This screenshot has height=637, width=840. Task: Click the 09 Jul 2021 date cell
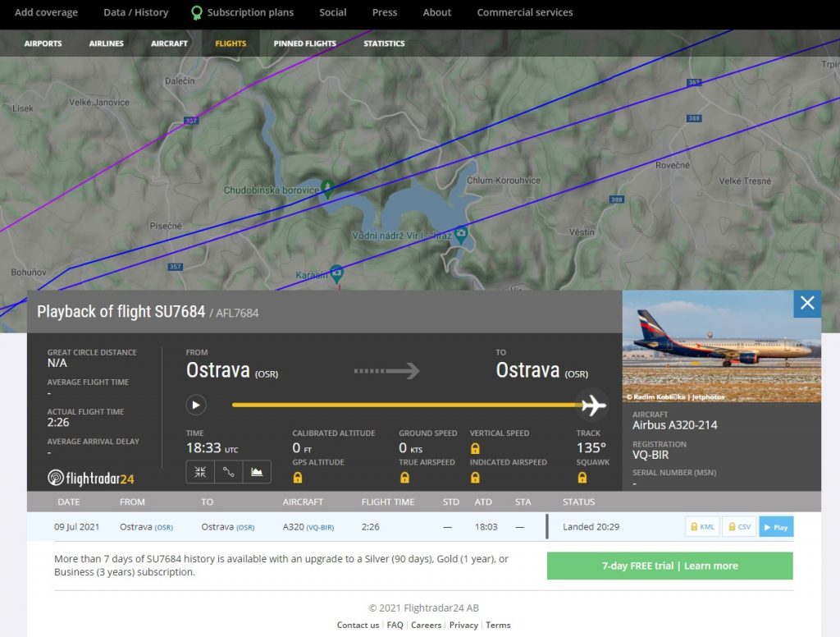pos(76,527)
